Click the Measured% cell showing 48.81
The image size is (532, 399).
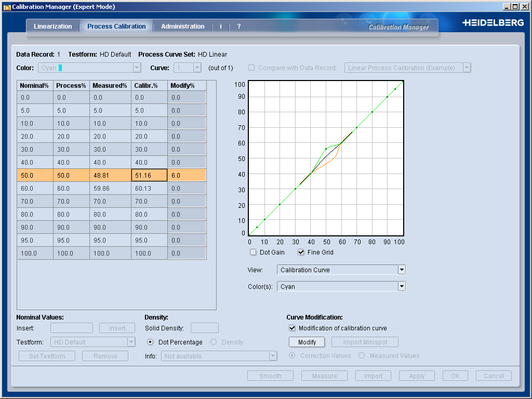click(x=110, y=176)
